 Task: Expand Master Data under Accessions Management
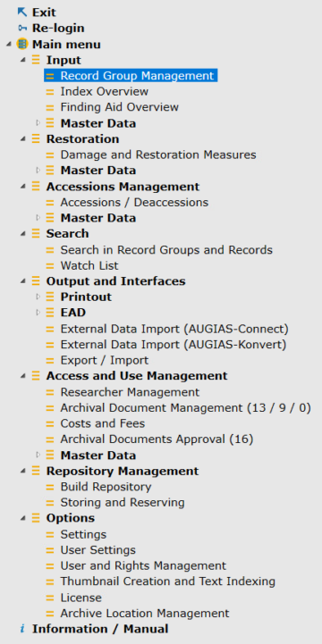pyautogui.click(x=38, y=218)
